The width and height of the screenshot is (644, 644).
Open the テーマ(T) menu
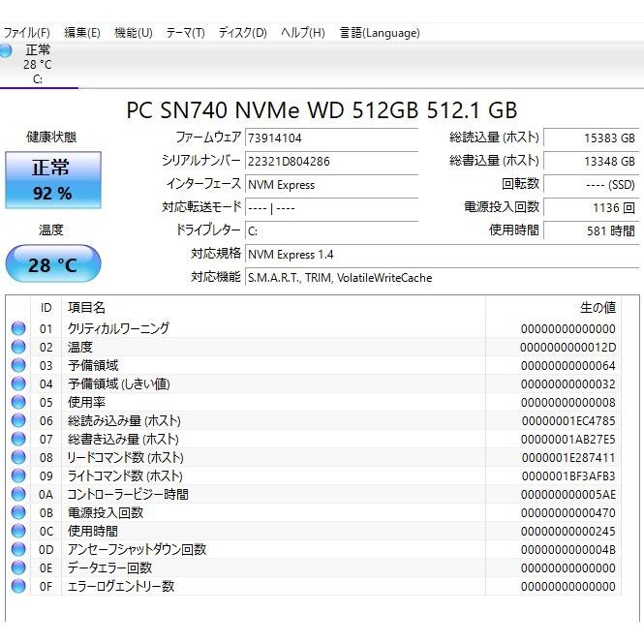click(x=186, y=33)
